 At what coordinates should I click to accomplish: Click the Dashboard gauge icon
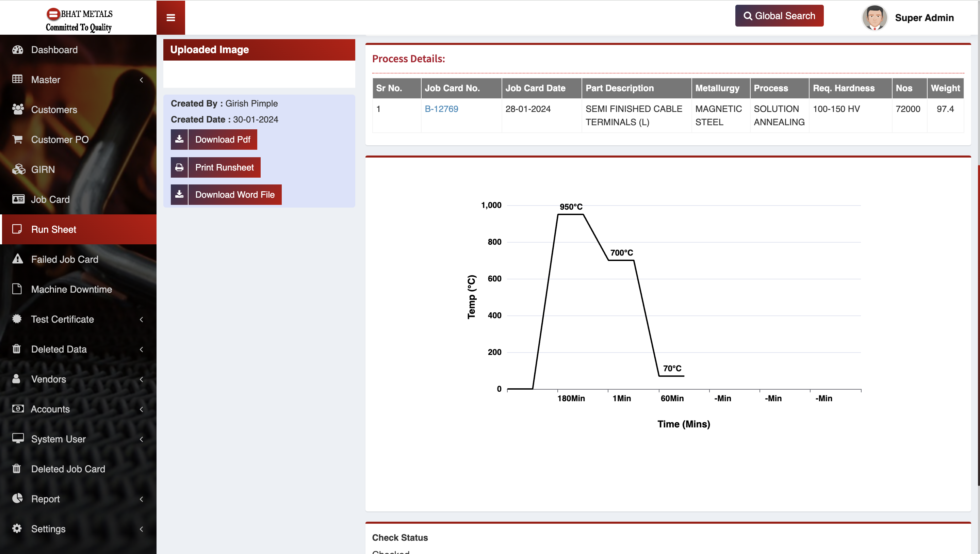tap(17, 50)
